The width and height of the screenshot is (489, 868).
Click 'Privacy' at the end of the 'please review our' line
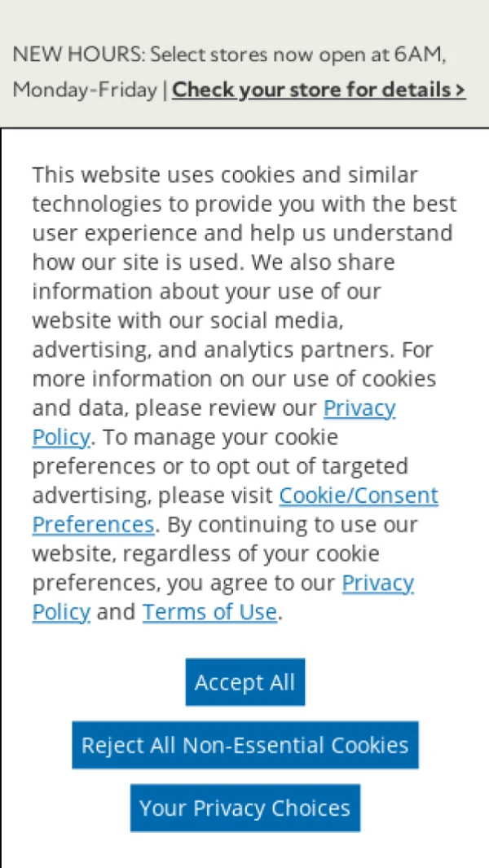[x=359, y=408]
